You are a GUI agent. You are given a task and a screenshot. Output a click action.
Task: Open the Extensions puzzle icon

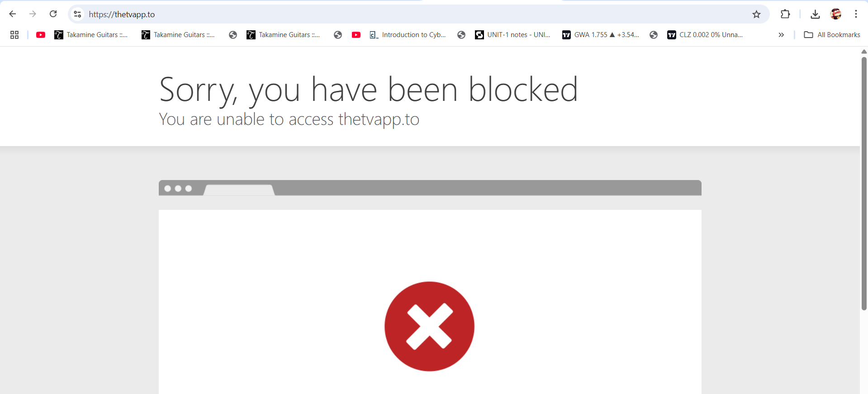(785, 14)
